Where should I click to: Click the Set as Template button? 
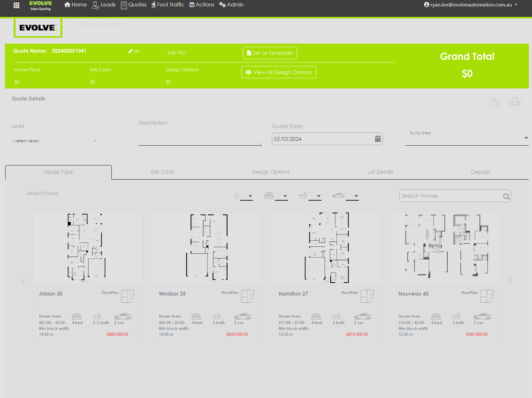(x=270, y=53)
